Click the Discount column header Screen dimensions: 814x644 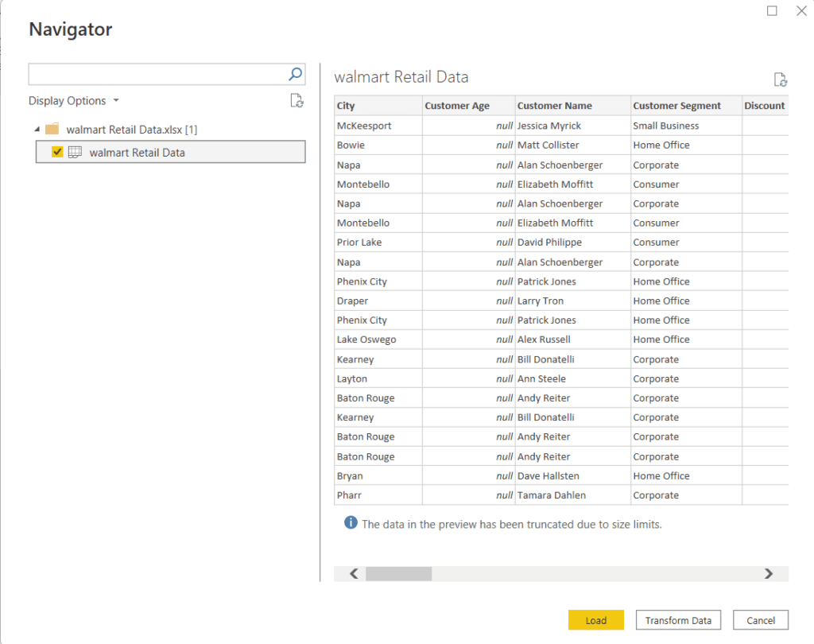[766, 106]
